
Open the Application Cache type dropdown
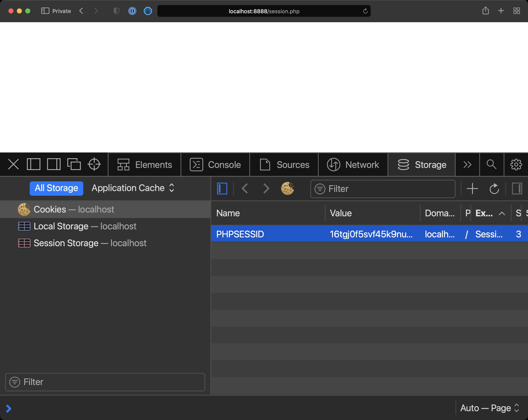pos(133,188)
